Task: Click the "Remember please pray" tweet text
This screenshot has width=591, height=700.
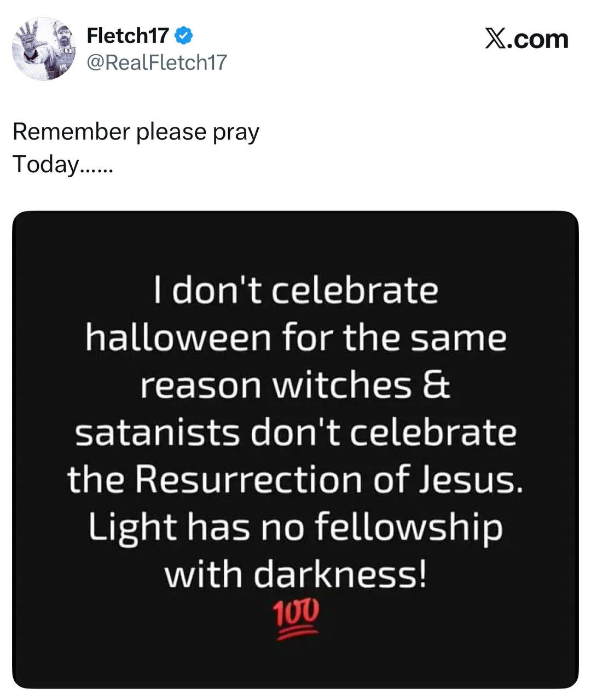Action: pyautogui.click(x=136, y=132)
